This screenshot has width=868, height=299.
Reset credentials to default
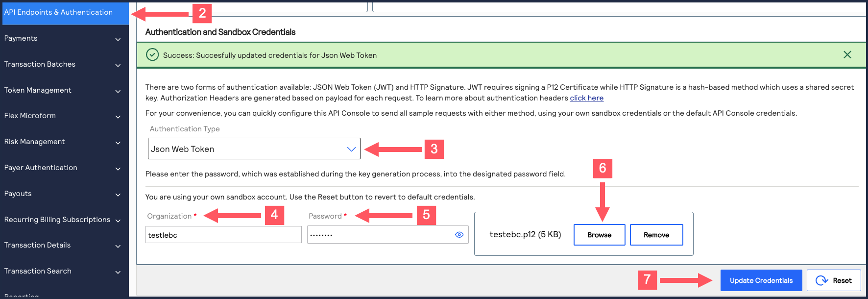(x=833, y=280)
